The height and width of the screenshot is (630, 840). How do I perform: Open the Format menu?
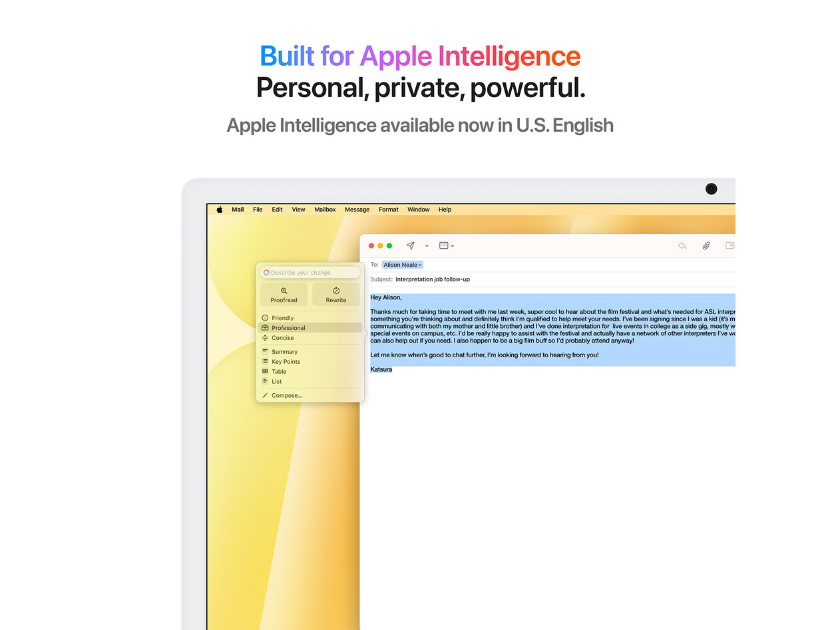coord(389,210)
